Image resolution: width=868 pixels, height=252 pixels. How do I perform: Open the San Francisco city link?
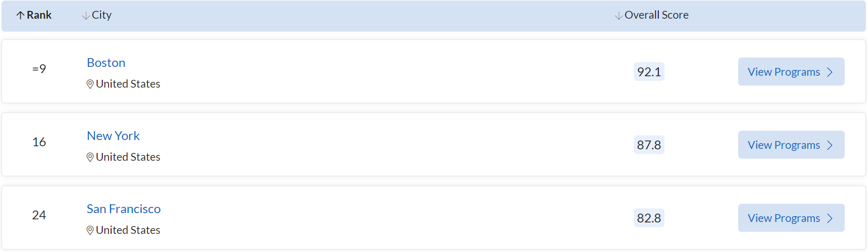124,209
